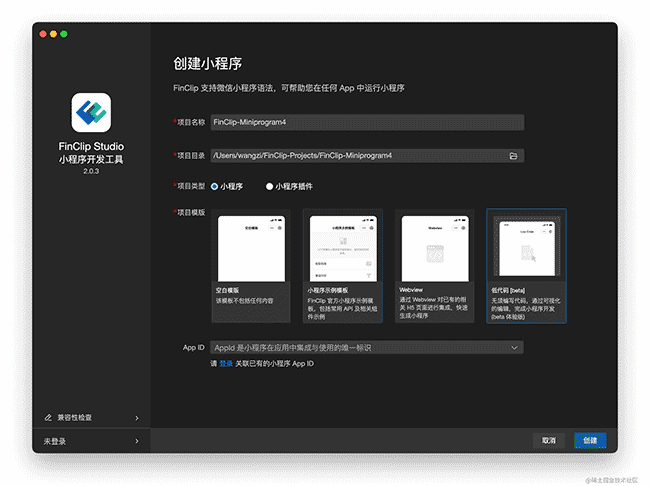Expand the 兼容性检查 sidebar entry chevron
650x486 pixels.
point(137,418)
